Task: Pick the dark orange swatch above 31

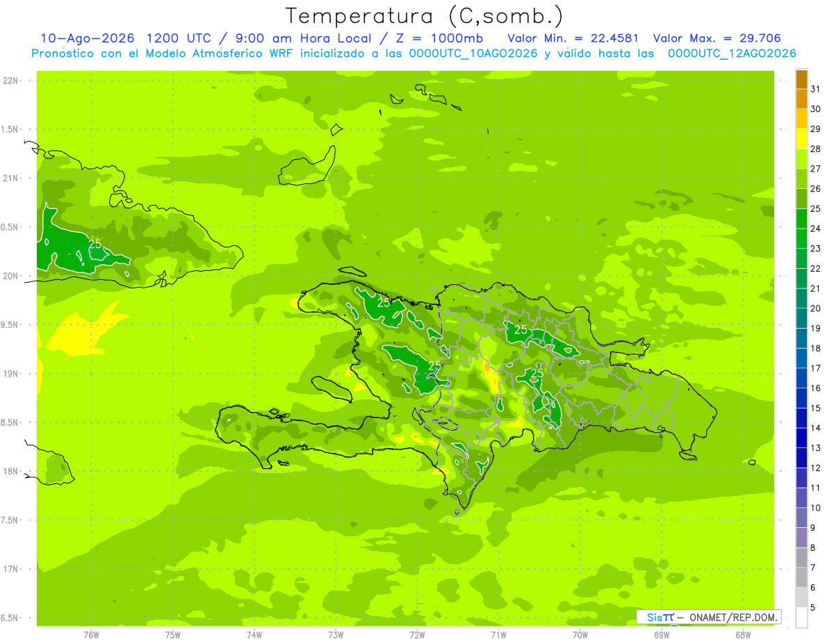Action: (x=801, y=80)
